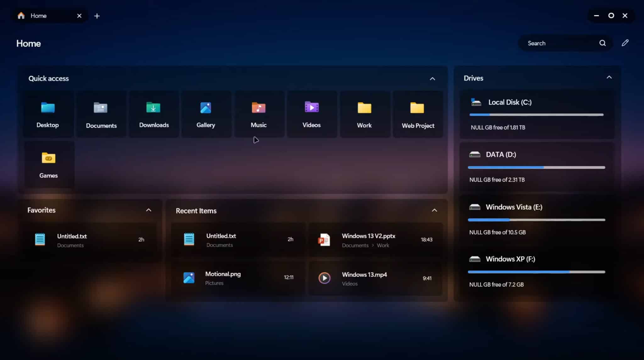This screenshot has width=644, height=360.
Task: Click the search magnifier icon
Action: pos(602,43)
